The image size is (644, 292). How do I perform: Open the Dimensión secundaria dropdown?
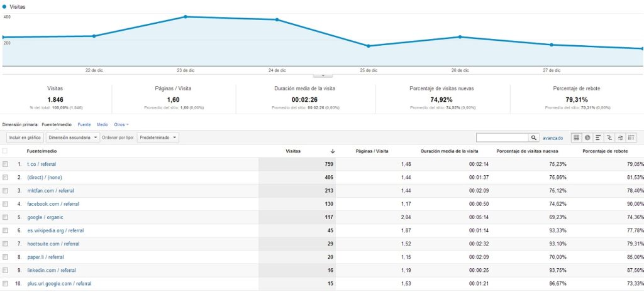[x=73, y=138]
